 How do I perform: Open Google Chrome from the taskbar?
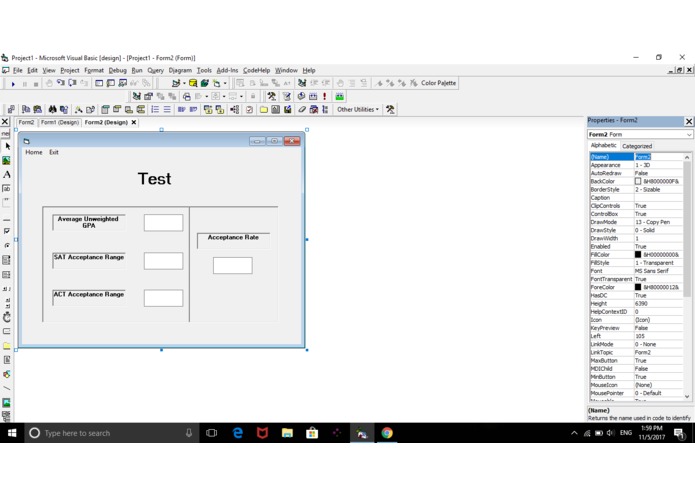(x=387, y=433)
